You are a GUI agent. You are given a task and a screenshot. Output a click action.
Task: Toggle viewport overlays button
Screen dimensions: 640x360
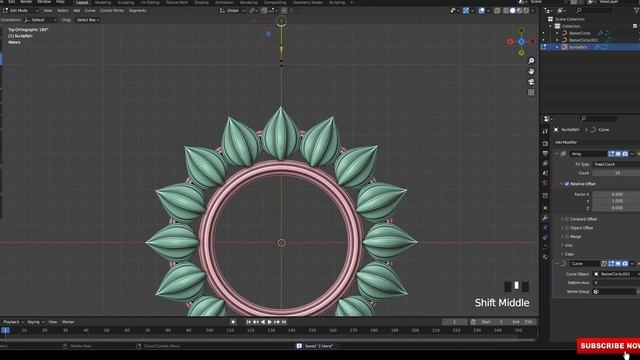[x=482, y=11]
